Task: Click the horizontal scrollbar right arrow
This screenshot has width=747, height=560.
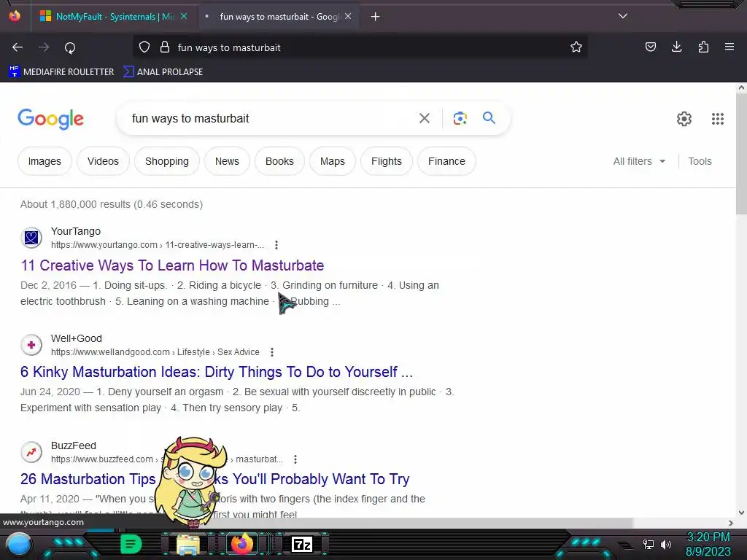Action: (731, 523)
